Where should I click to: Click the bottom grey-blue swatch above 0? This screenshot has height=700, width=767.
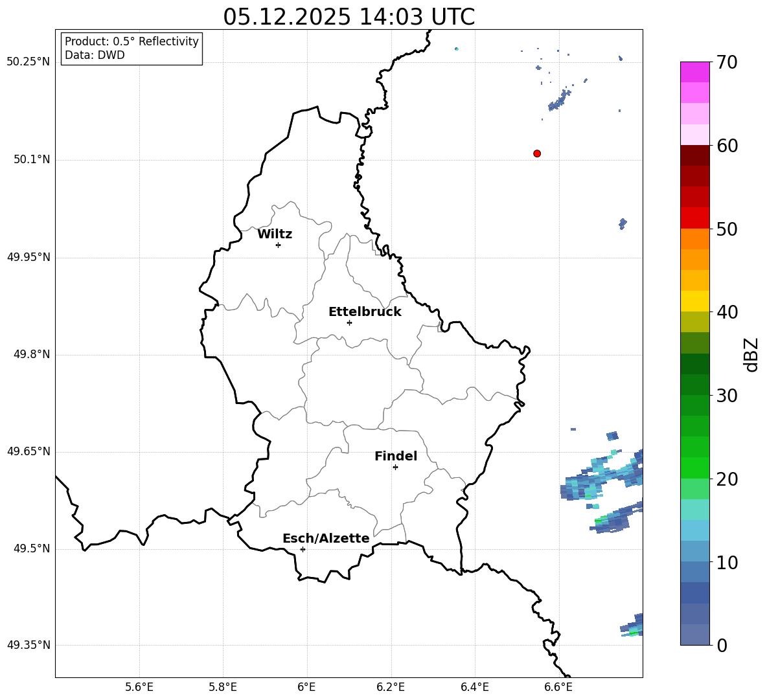tap(694, 635)
